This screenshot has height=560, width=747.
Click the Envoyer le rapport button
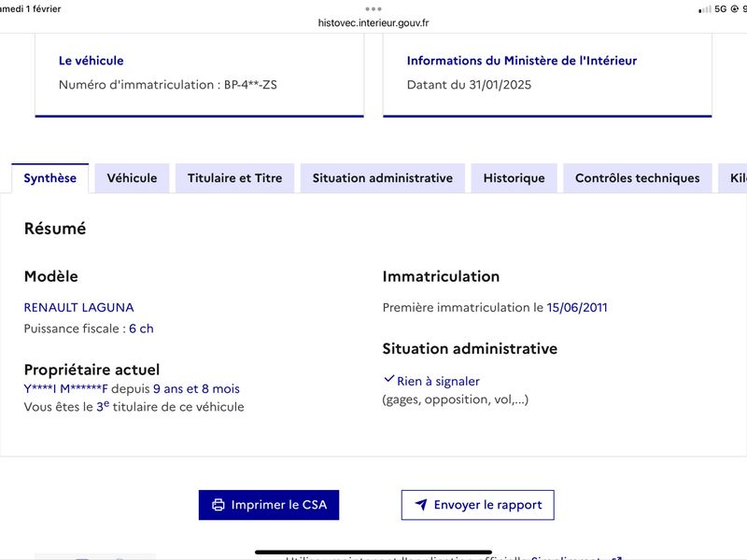(478, 505)
